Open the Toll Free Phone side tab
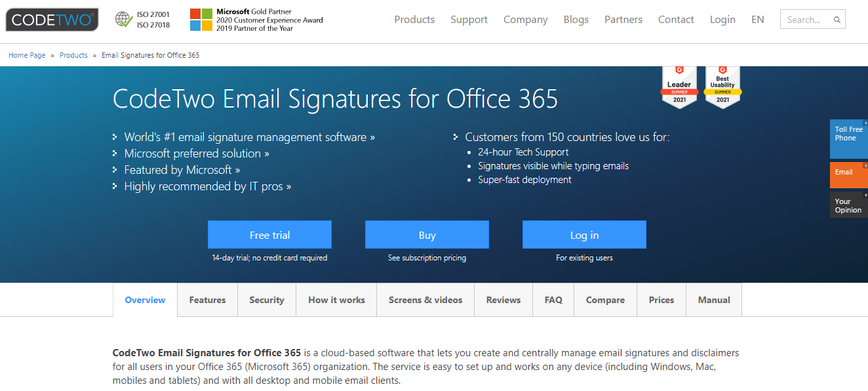Screen dimensions: 868x391 849,138
